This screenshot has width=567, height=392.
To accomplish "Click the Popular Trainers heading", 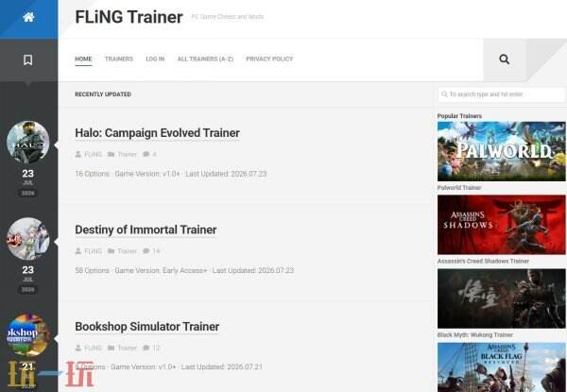I will point(459,116).
